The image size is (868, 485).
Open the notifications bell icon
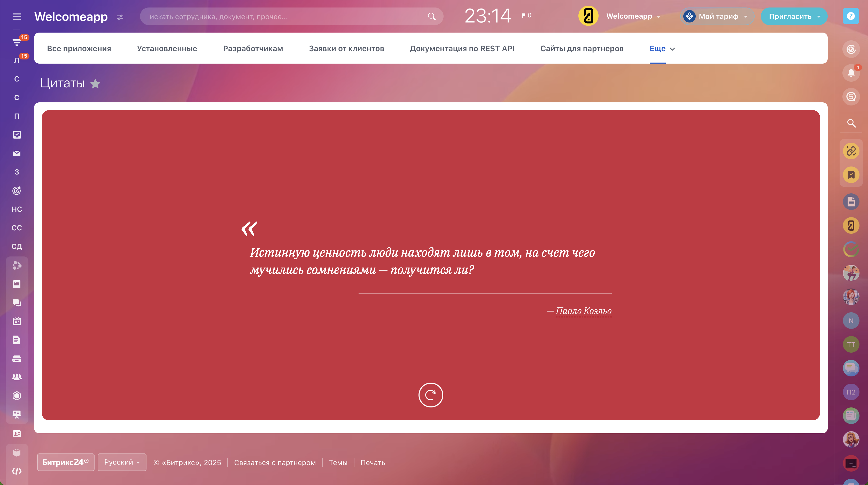pyautogui.click(x=851, y=73)
